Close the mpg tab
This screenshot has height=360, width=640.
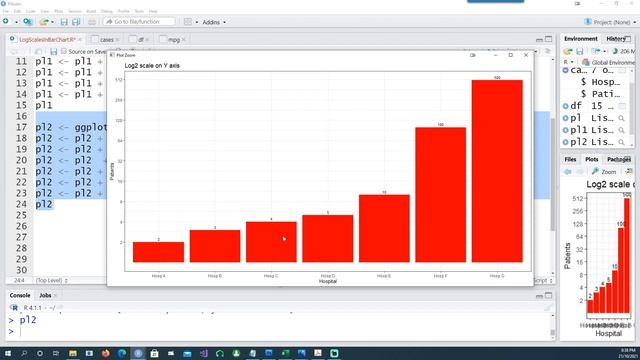point(184,40)
